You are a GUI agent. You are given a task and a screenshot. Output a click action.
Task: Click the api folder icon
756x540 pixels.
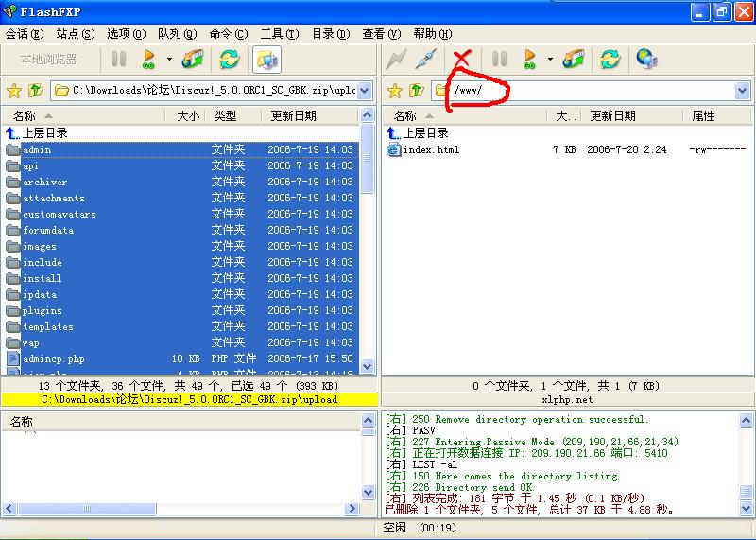(x=13, y=166)
